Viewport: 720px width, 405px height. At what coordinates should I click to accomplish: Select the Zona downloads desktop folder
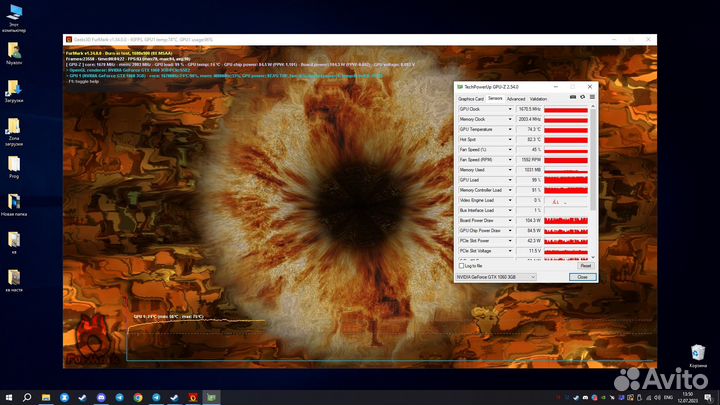[x=14, y=132]
